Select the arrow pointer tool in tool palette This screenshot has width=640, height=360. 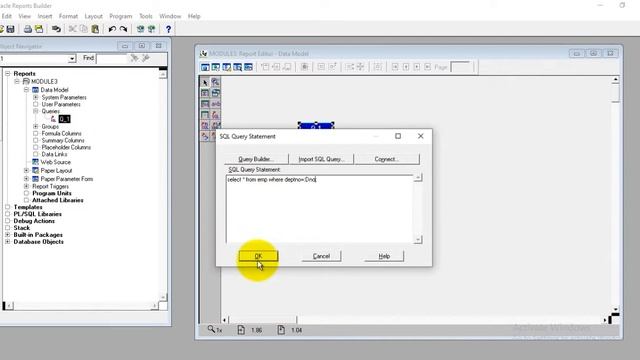pos(205,82)
